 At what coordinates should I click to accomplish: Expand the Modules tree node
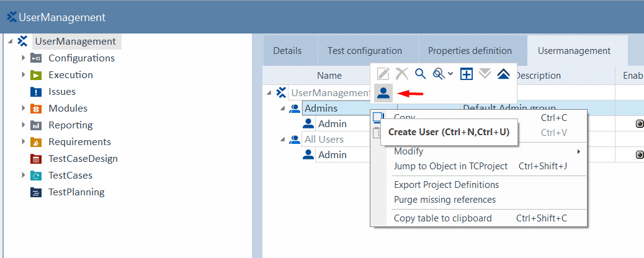point(23,109)
